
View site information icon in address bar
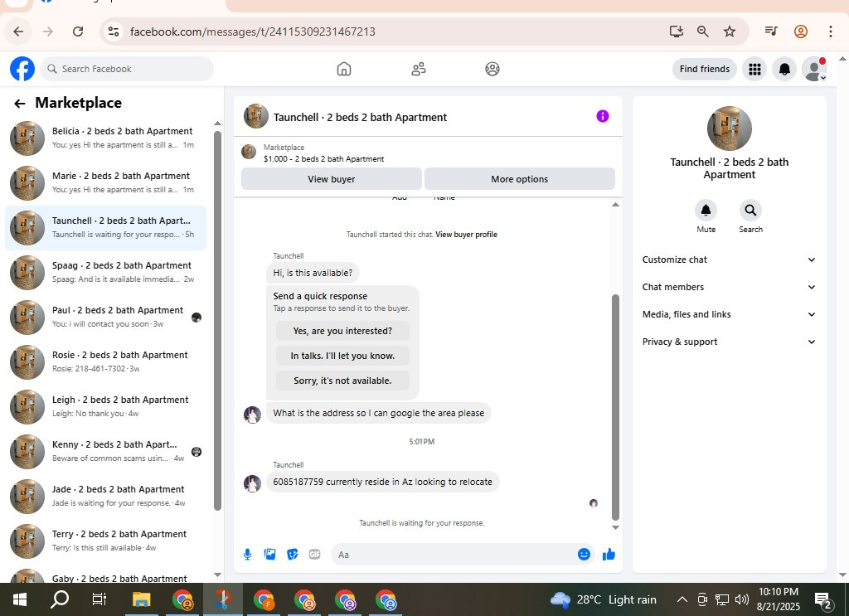[x=114, y=32]
